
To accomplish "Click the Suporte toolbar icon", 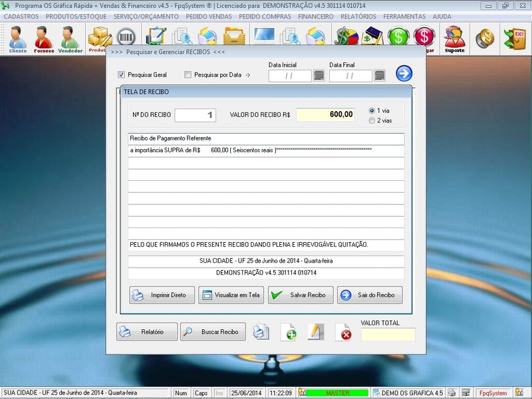I will click(455, 39).
